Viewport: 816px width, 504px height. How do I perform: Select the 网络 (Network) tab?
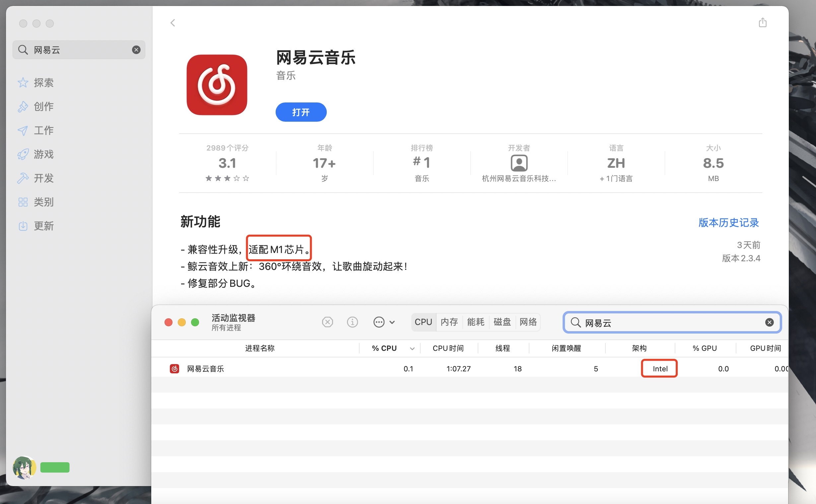[x=528, y=322]
